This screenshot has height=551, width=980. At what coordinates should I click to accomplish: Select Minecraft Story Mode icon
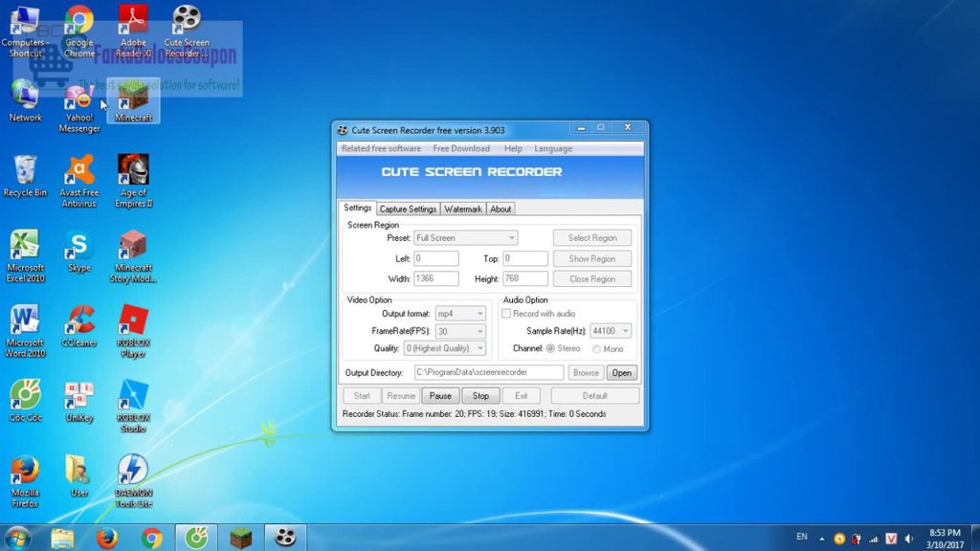coord(133,256)
